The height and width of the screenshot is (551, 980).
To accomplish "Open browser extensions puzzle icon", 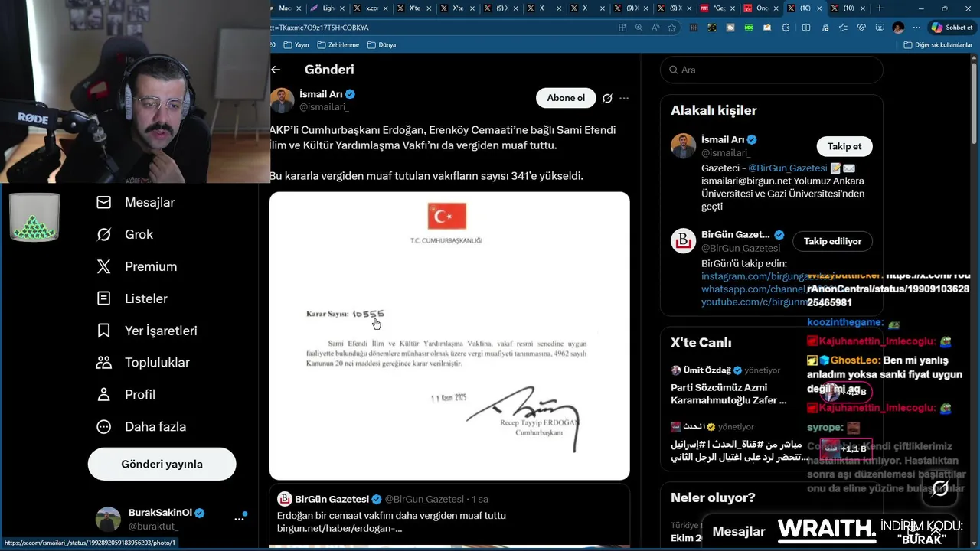I will click(x=786, y=28).
